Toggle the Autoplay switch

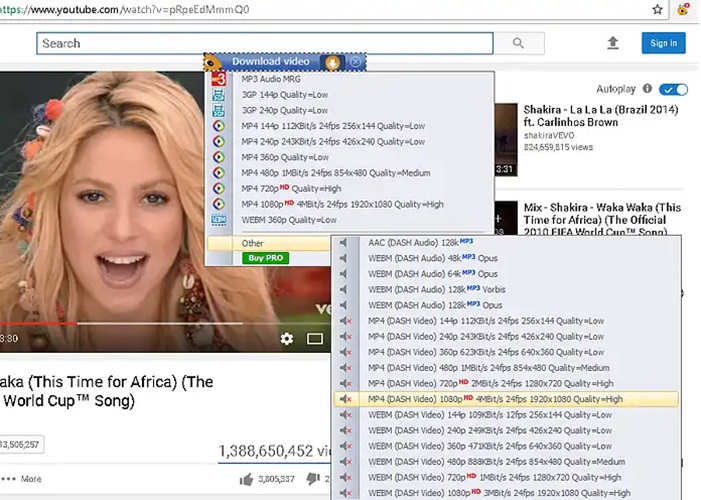pyautogui.click(x=673, y=89)
